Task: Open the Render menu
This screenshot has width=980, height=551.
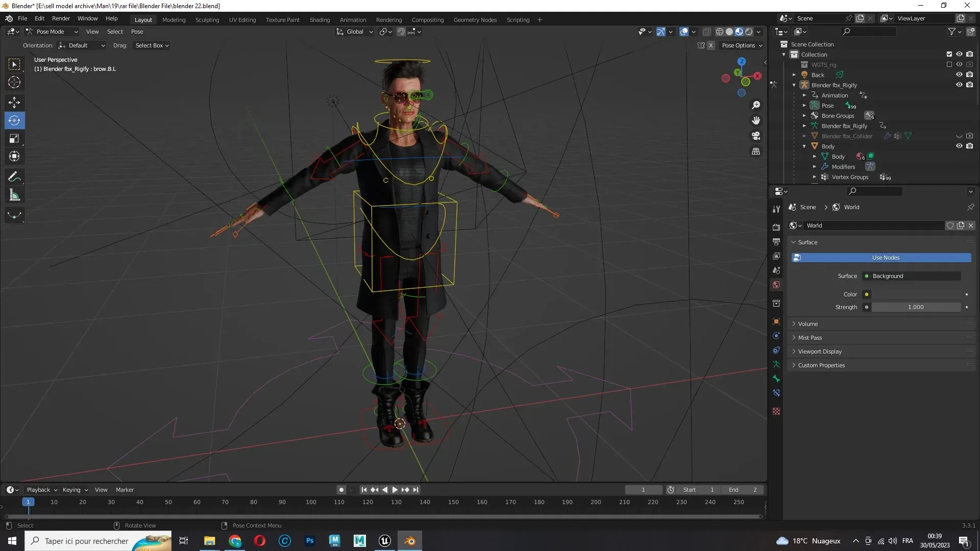Action: [x=61, y=18]
